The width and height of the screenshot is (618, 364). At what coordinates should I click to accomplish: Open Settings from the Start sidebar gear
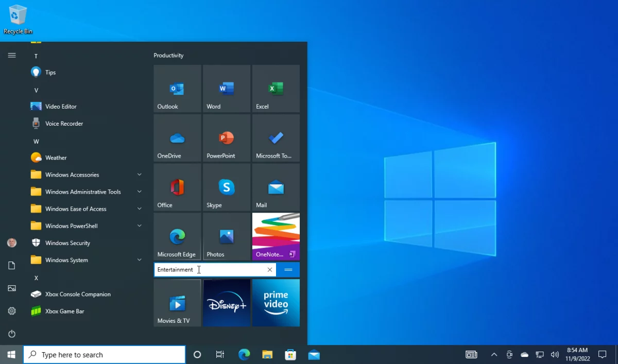(x=11, y=311)
